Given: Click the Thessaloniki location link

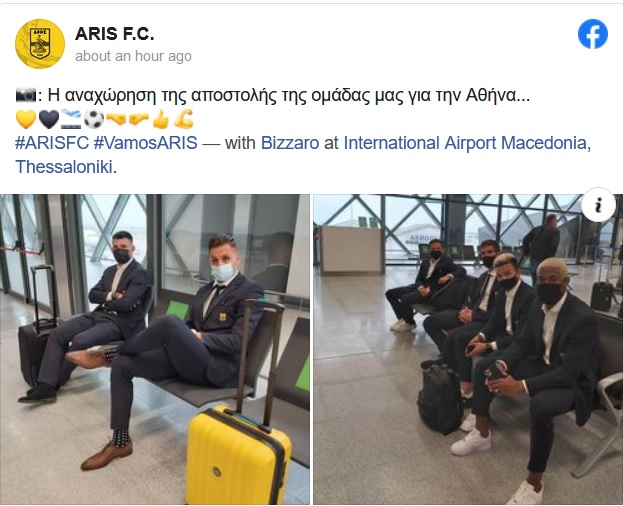Looking at the screenshot, I should point(64,167).
